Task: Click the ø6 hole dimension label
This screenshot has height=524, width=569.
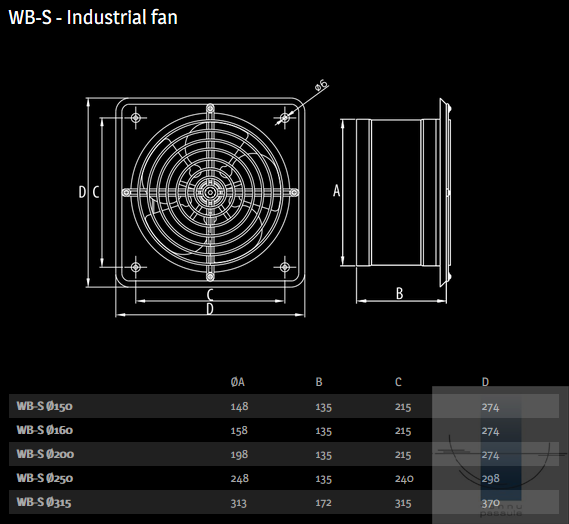Action: coord(322,85)
